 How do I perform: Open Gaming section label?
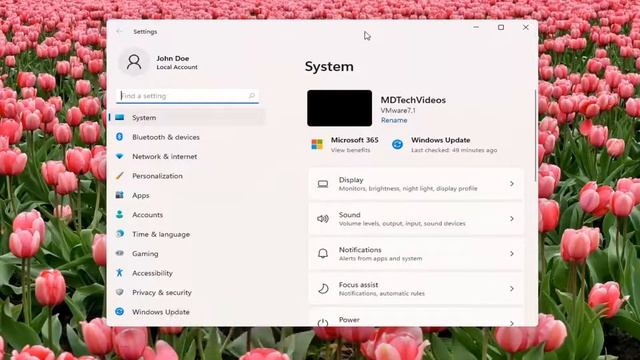145,253
